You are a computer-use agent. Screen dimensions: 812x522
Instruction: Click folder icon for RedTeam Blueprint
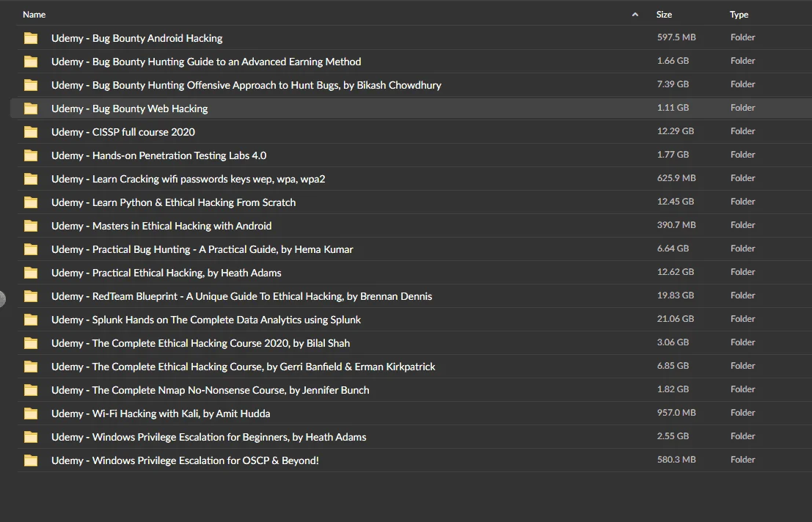pyautogui.click(x=31, y=296)
